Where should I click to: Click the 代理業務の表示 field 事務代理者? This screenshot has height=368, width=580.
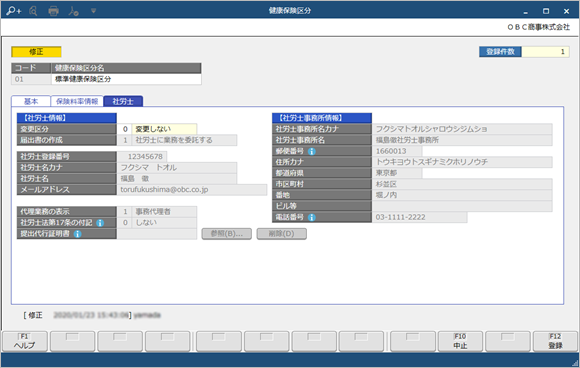point(164,212)
